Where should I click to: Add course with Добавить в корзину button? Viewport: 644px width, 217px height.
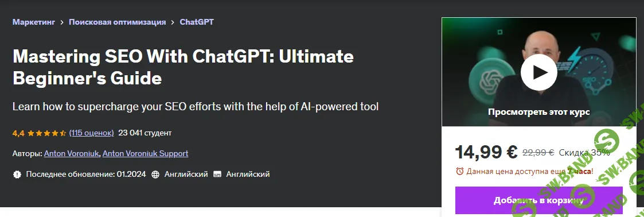(539, 200)
